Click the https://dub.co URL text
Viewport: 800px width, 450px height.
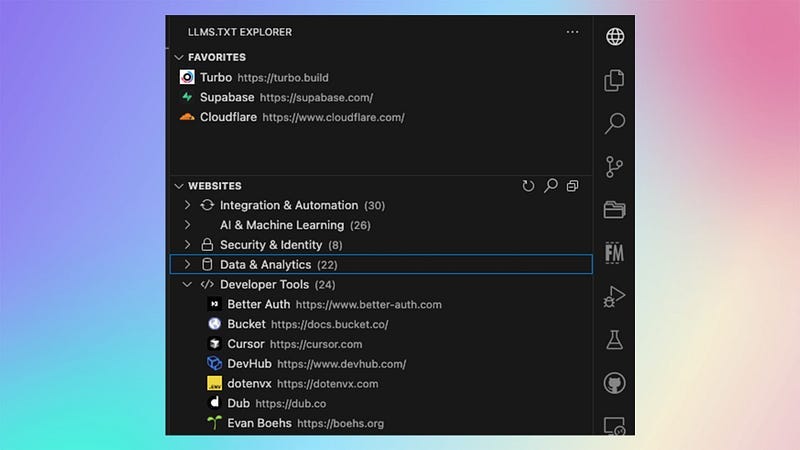point(291,404)
